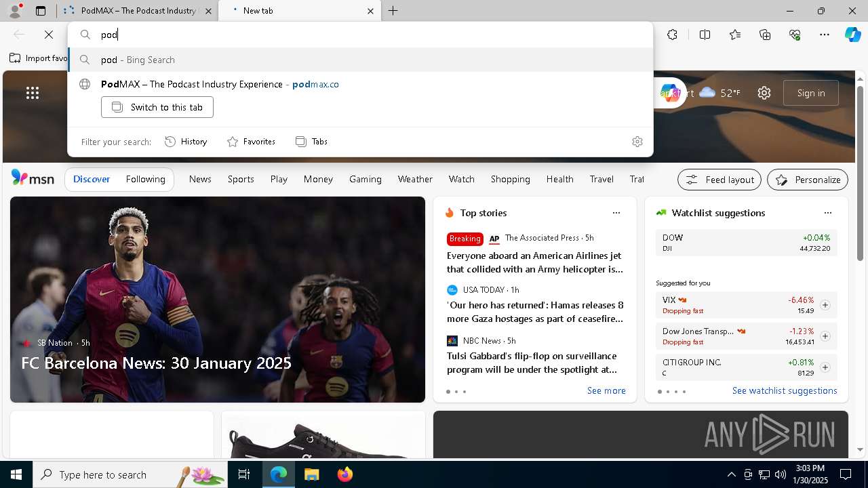Open the apps grid launcher icon
The height and width of the screenshot is (488, 868).
point(33,93)
